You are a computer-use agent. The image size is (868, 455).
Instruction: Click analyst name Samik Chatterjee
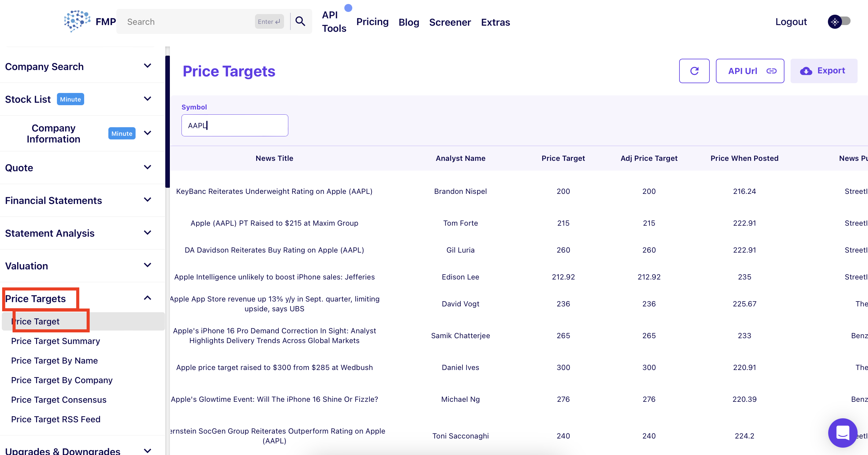point(460,335)
